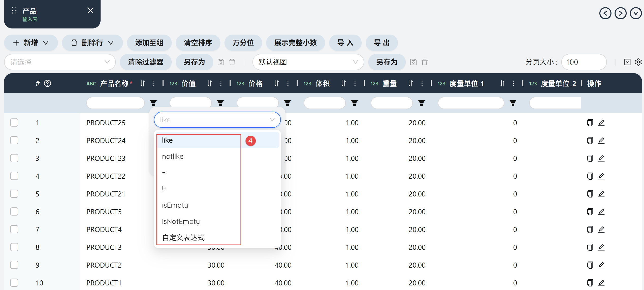The width and height of the screenshot is (644, 290).
Task: Click previous navigation arrow circle icon
Action: pyautogui.click(x=605, y=13)
